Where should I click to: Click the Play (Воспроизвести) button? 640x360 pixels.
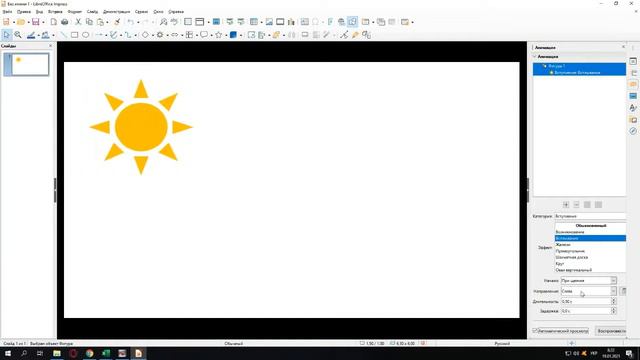[x=611, y=331]
